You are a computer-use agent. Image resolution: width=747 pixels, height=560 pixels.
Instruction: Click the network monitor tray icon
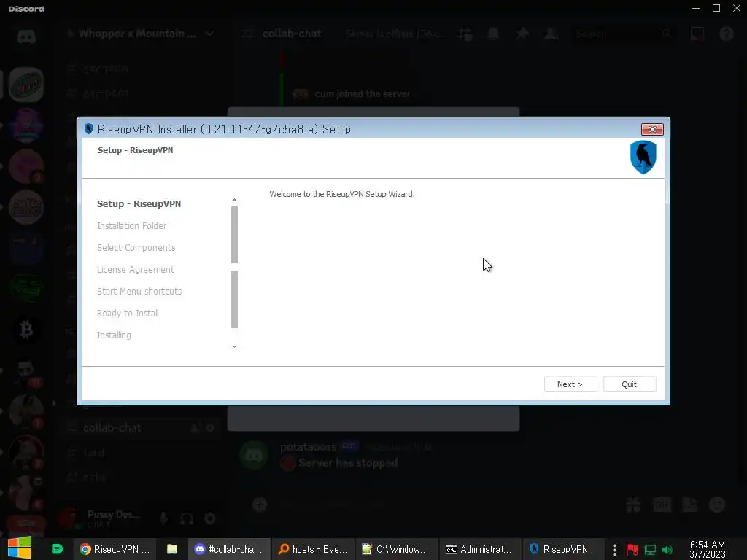pos(650,550)
